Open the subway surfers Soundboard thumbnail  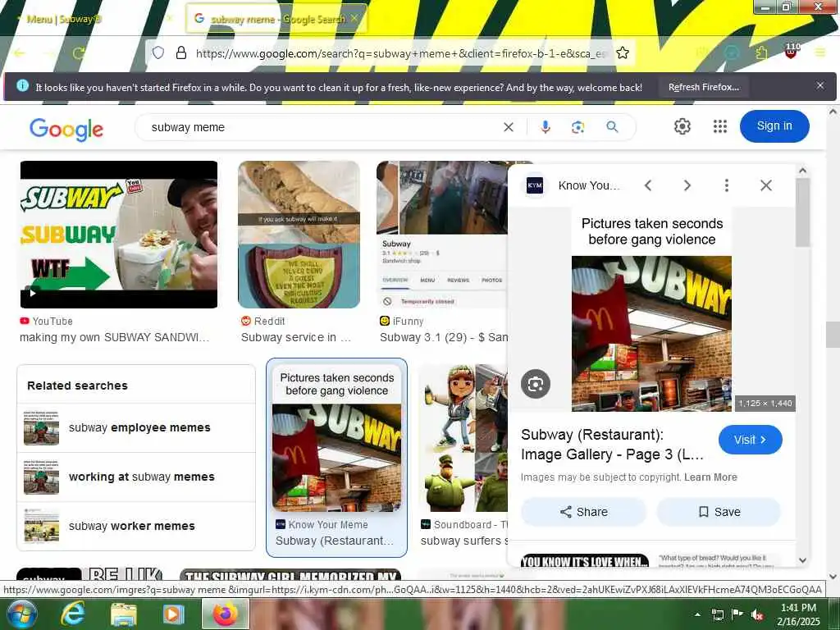point(464,438)
